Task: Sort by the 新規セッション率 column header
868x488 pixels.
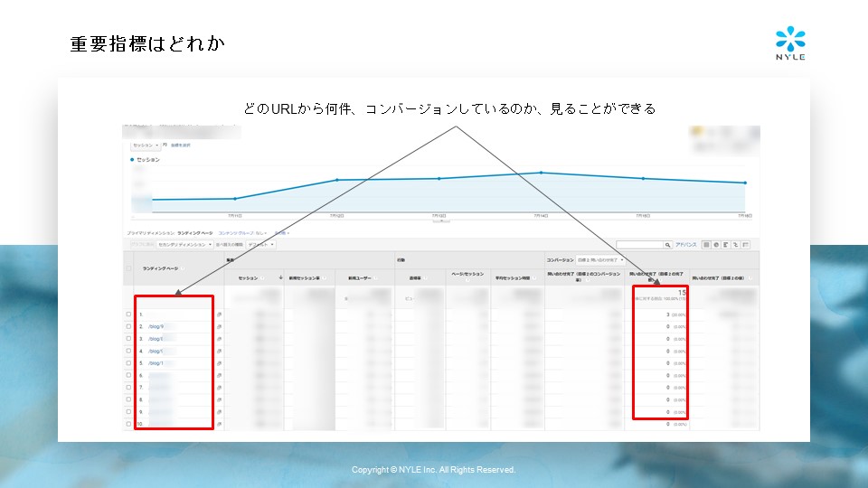Action: click(305, 277)
